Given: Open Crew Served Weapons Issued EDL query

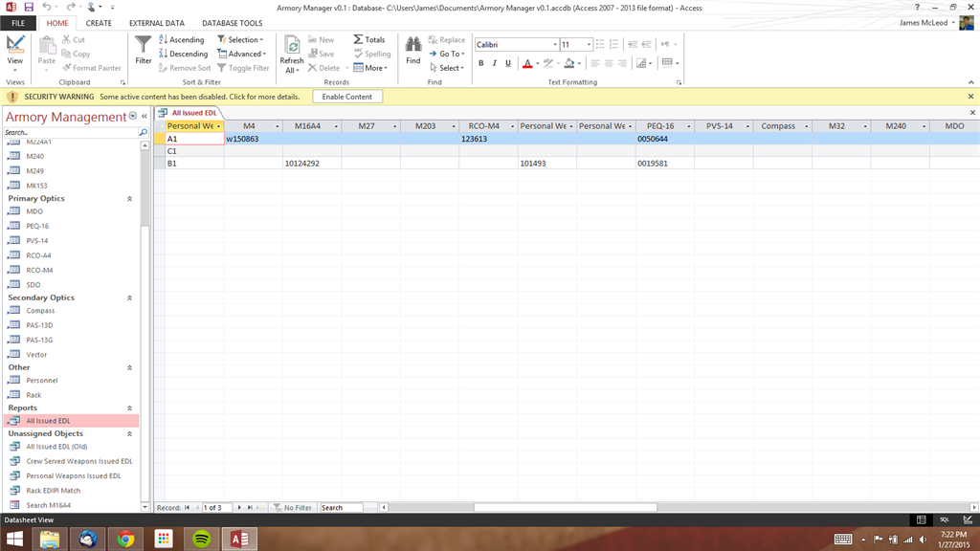Looking at the screenshot, I should (79, 461).
